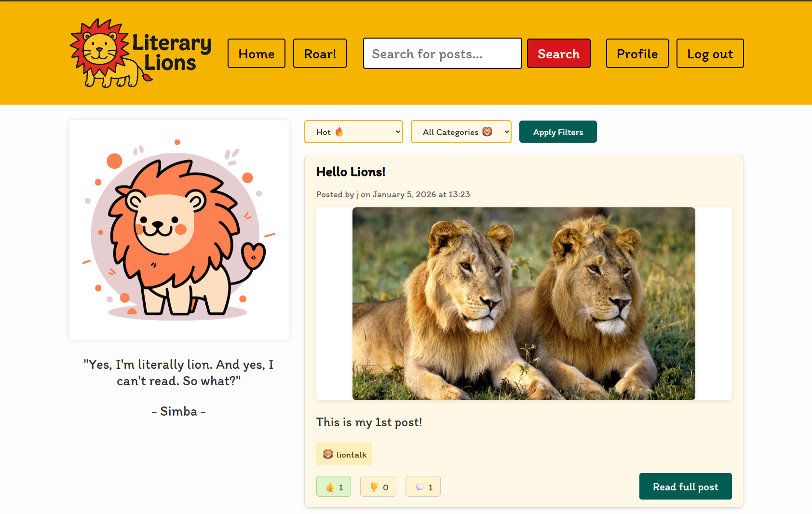Open the Hot sort dropdown
The width and height of the screenshot is (812, 514).
click(353, 131)
